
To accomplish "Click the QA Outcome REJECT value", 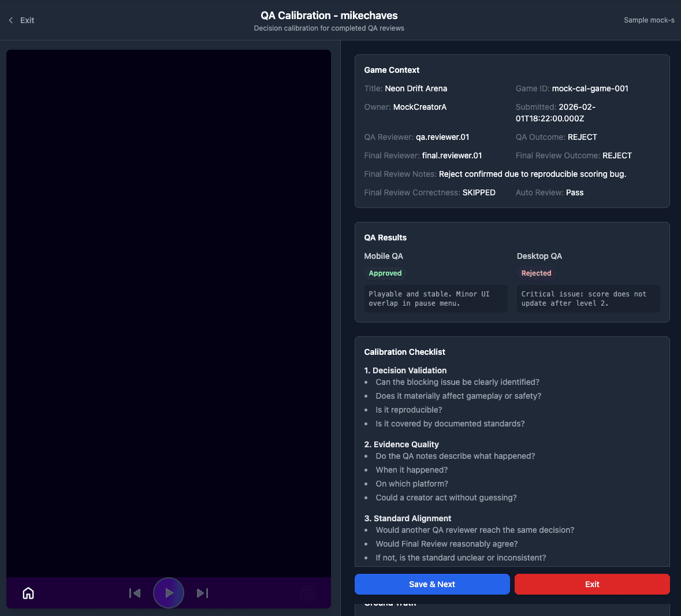I will (582, 138).
